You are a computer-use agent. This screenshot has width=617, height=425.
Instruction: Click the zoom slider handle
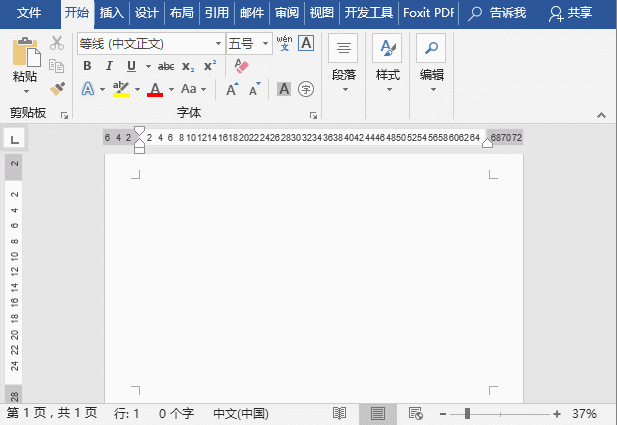467,414
